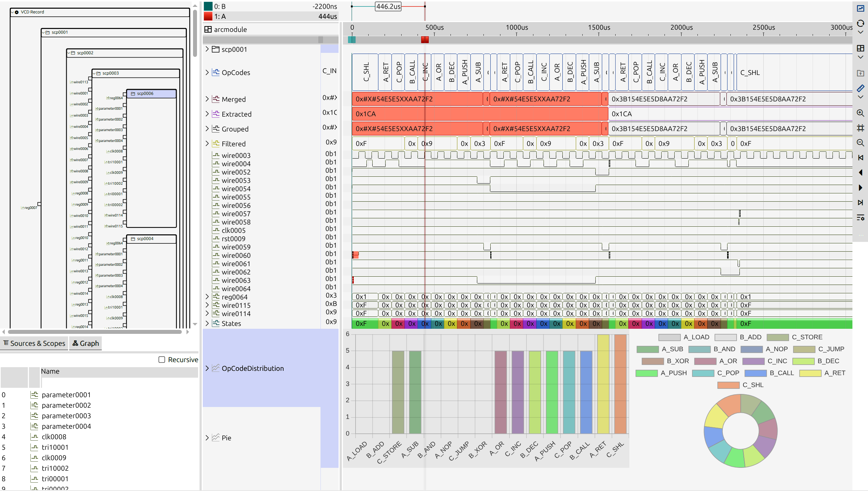Click the refresh/sync circular arrows icon
Viewport: 868px width, 491px height.
coord(860,24)
